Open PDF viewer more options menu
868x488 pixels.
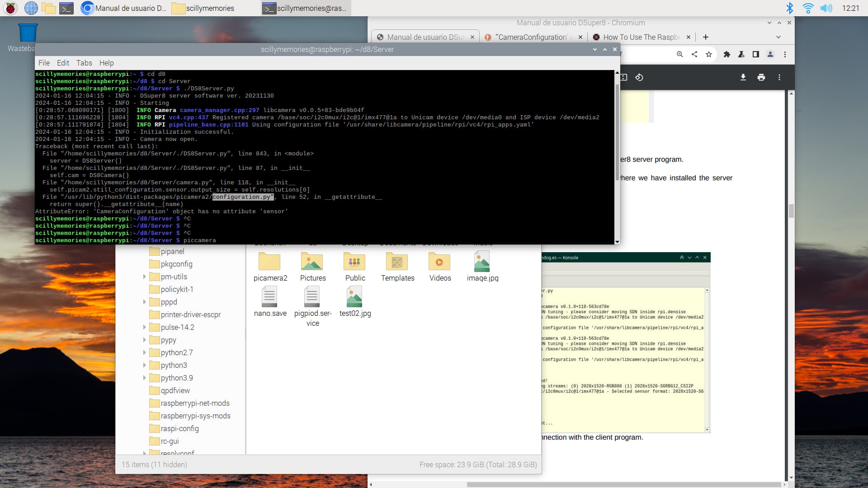pyautogui.click(x=779, y=77)
